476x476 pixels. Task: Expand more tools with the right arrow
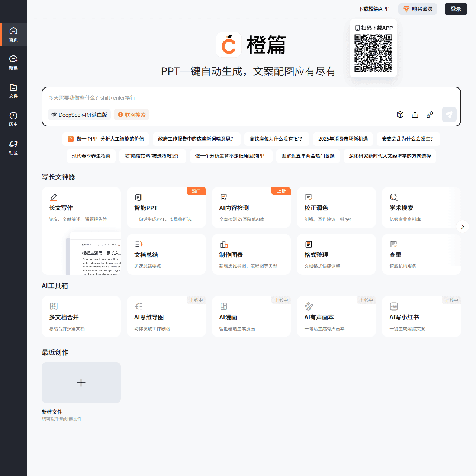[462, 226]
